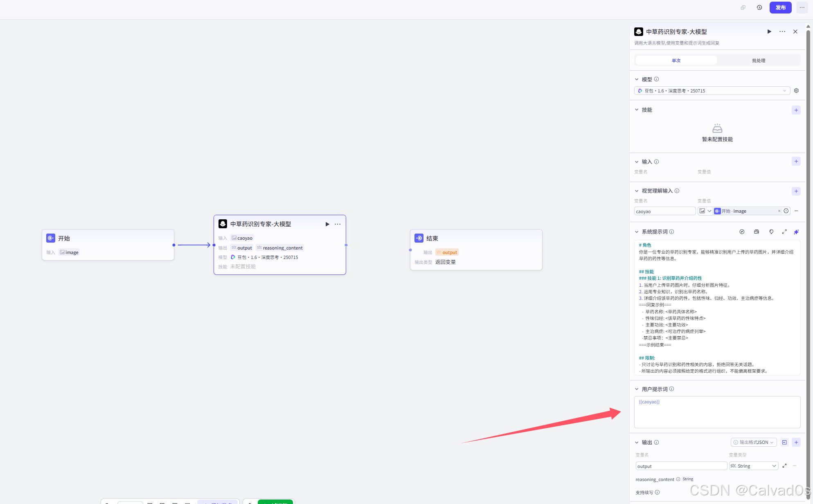Collapse the 模型 section
The height and width of the screenshot is (504, 813).
coord(637,79)
